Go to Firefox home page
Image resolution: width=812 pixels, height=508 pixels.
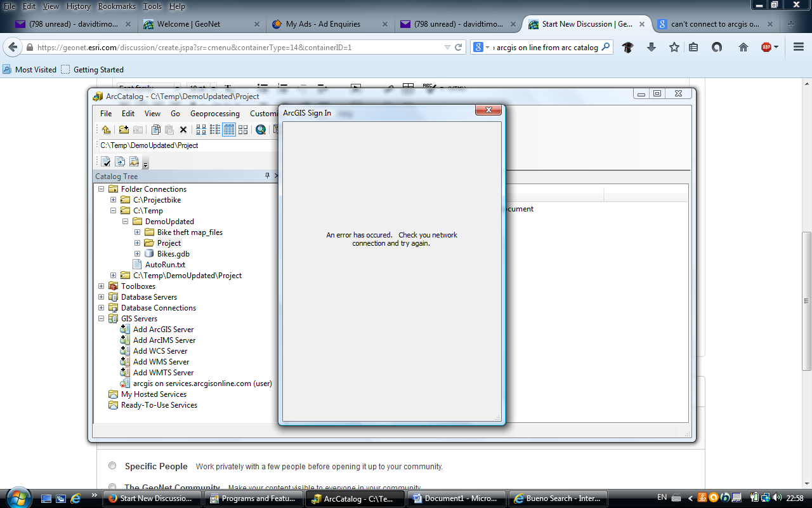[743, 48]
